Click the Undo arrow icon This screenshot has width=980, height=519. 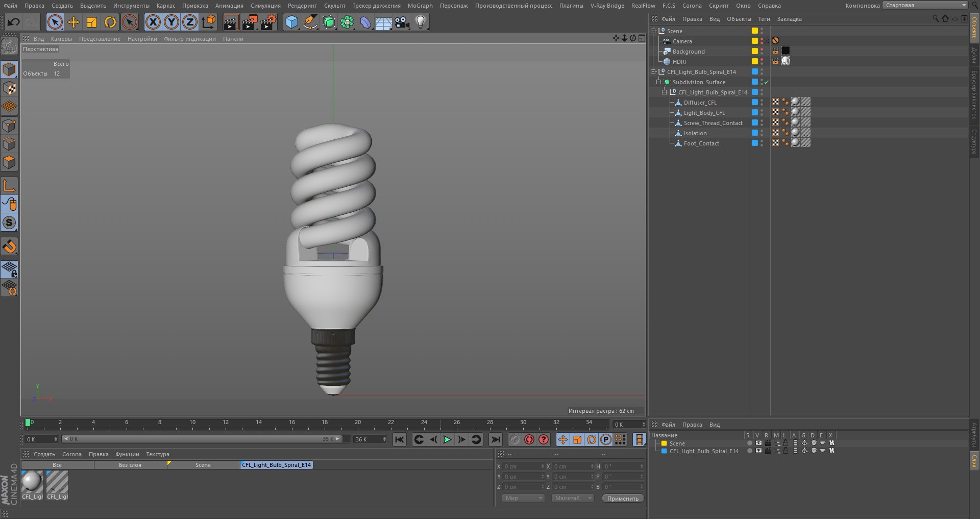[14, 22]
